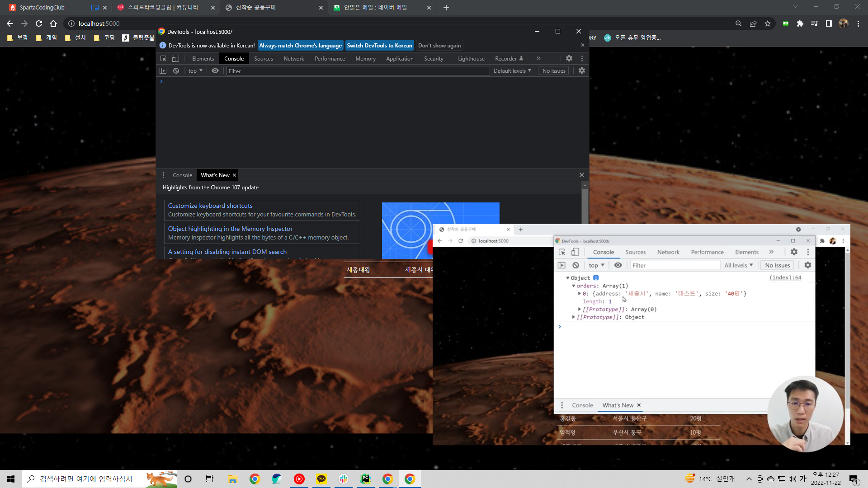Viewport: 868px width, 488px height.
Task: Bookmark this tab with the star
Action: pos(768,23)
